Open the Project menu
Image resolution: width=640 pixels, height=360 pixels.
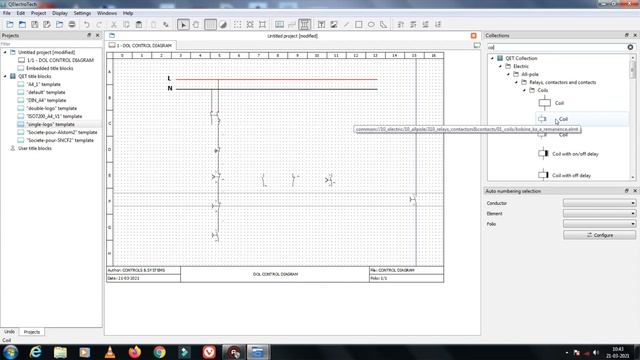click(38, 13)
